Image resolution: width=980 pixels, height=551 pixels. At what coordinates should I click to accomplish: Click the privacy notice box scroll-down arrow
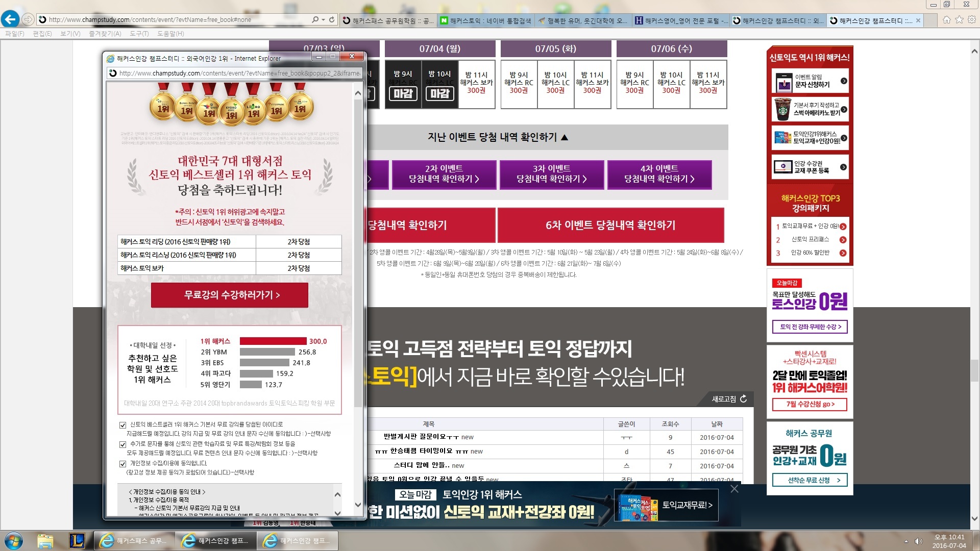[x=337, y=513]
